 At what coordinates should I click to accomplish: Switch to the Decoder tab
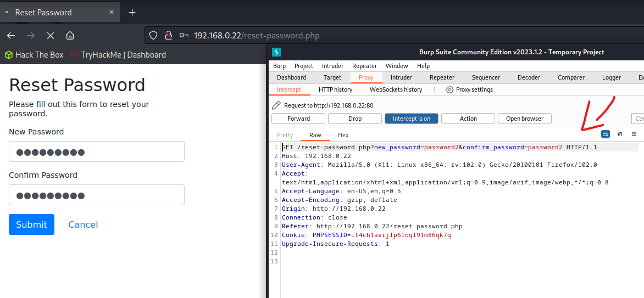click(529, 77)
